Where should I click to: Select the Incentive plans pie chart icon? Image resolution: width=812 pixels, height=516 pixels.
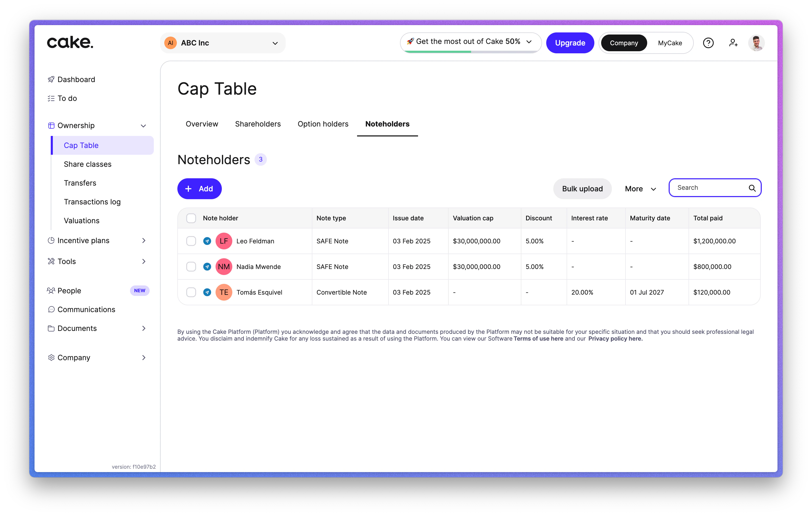tap(51, 240)
